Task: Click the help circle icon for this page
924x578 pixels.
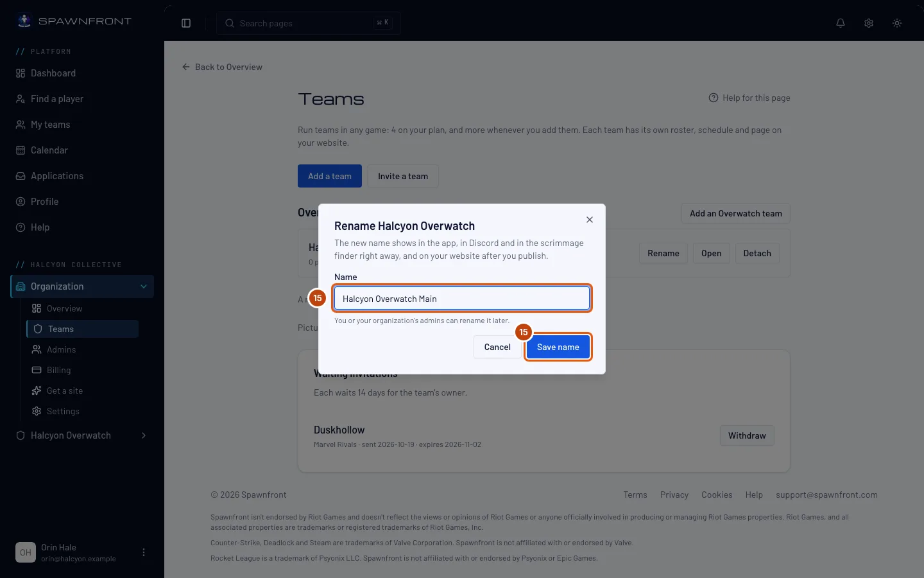Action: coord(714,98)
